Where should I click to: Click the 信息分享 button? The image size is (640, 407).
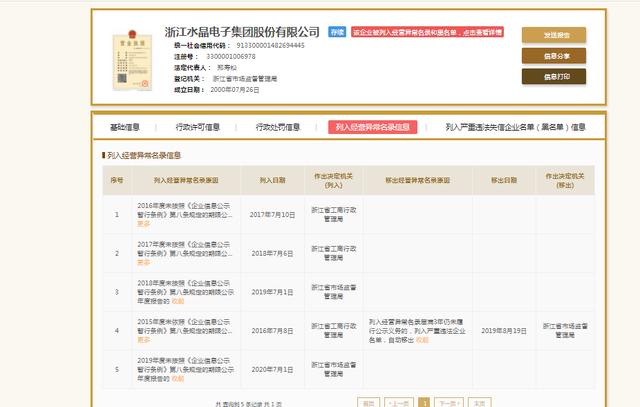pyautogui.click(x=553, y=56)
